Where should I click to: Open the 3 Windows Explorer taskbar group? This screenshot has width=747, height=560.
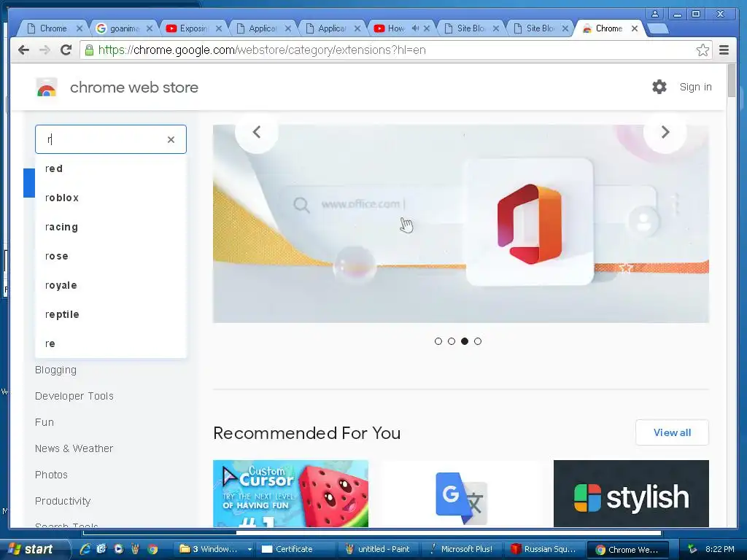pyautogui.click(x=214, y=549)
